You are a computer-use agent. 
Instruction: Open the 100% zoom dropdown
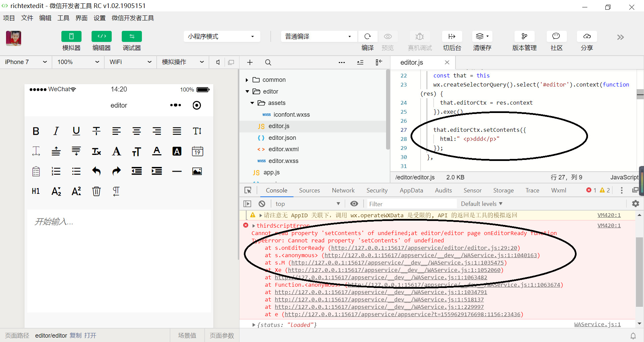(78, 62)
